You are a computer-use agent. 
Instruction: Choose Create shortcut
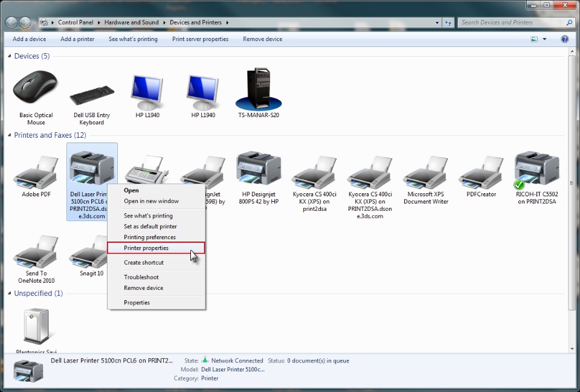(x=156, y=263)
